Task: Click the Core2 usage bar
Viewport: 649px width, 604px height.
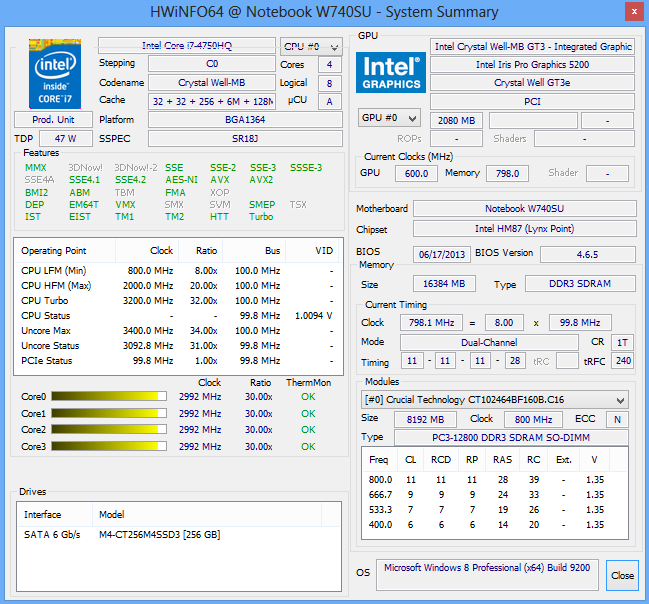Action: [109, 429]
